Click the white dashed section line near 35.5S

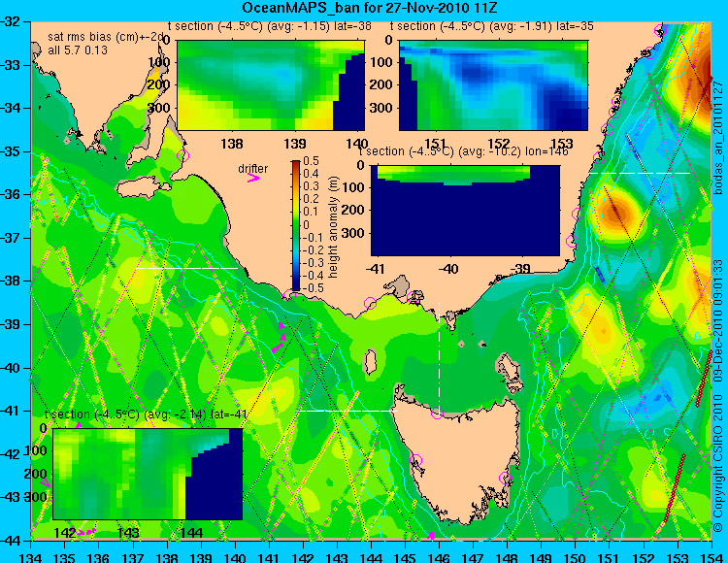click(x=640, y=173)
